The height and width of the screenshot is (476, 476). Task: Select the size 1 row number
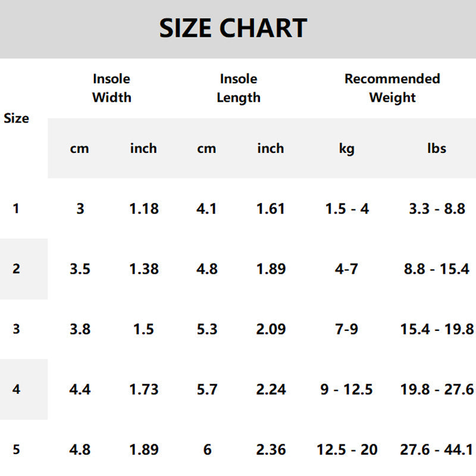click(x=15, y=209)
